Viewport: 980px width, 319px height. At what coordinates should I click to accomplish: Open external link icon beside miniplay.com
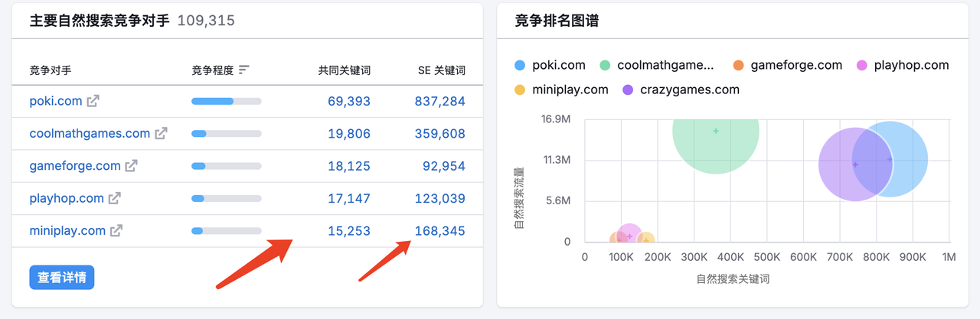coord(116,230)
